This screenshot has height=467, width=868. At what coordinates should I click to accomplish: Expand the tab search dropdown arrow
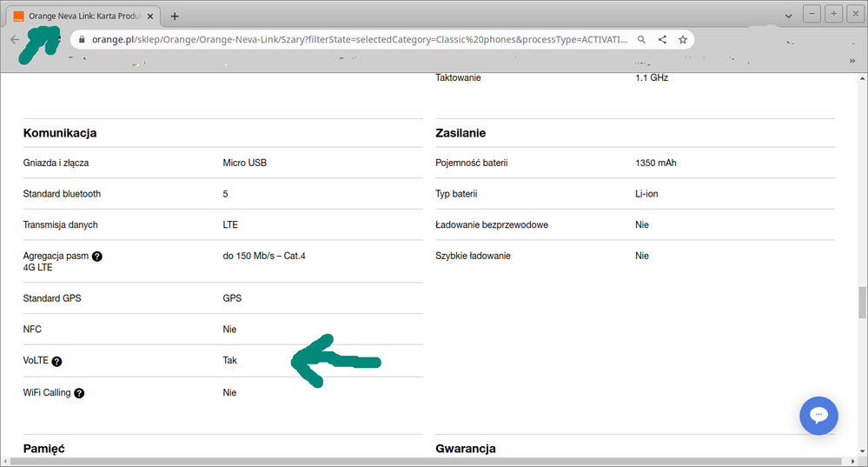(x=788, y=17)
